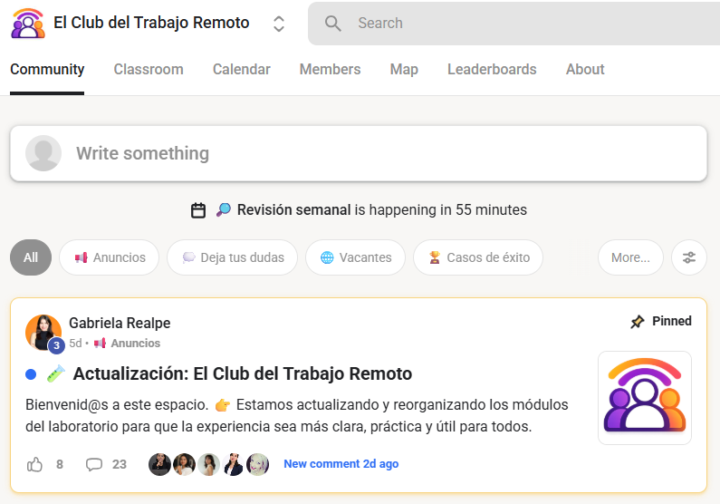Click the post text starting Bienvenid@s a este espacio

pyautogui.click(x=297, y=415)
